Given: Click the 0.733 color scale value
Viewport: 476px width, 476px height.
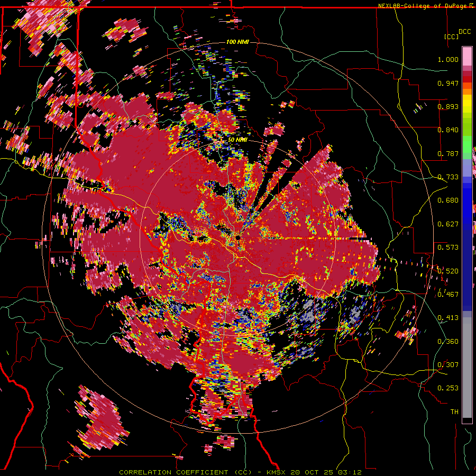Looking at the screenshot, I should [x=448, y=177].
